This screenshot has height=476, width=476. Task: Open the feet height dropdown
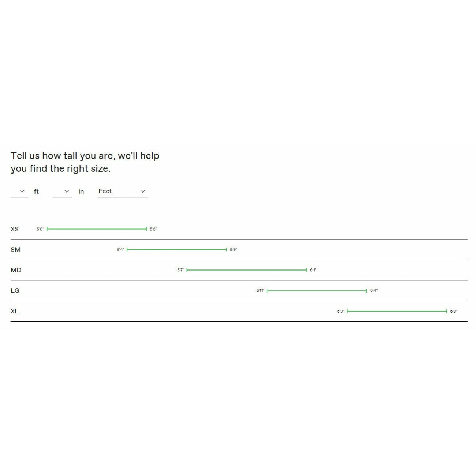click(19, 191)
